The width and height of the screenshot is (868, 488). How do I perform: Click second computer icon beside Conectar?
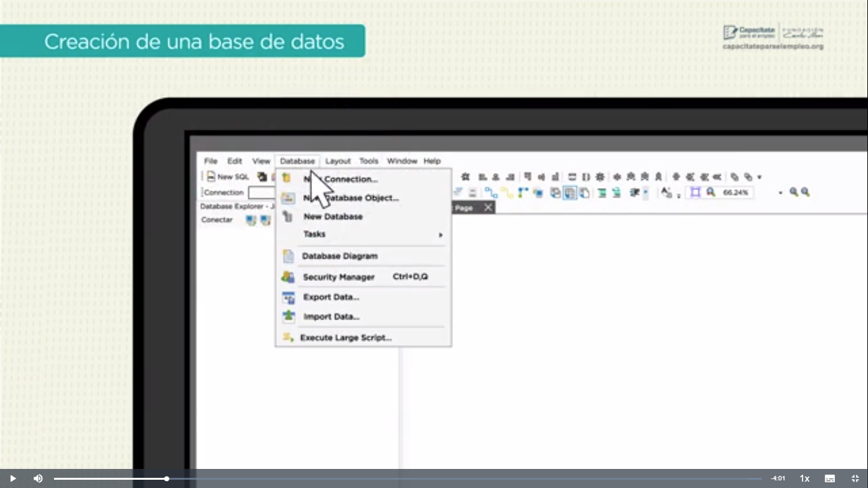tap(265, 220)
